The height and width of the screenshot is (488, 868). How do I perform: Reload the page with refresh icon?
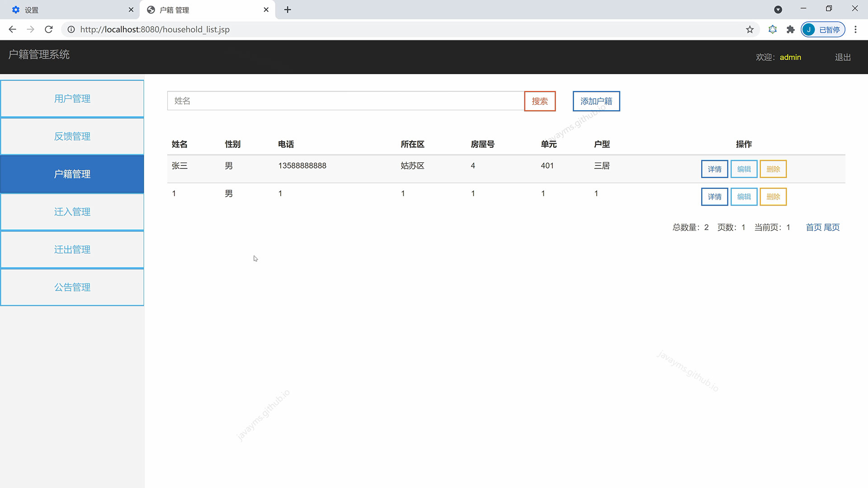[49, 29]
